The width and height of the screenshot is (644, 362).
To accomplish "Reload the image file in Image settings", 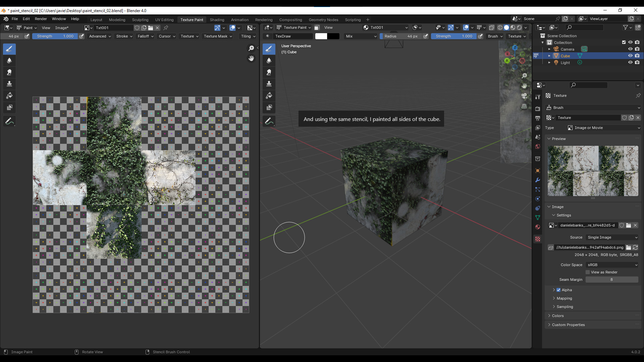I will pos(635,247).
